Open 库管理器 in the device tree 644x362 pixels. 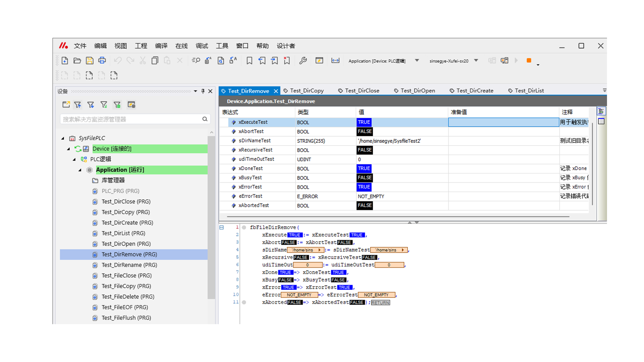click(113, 180)
